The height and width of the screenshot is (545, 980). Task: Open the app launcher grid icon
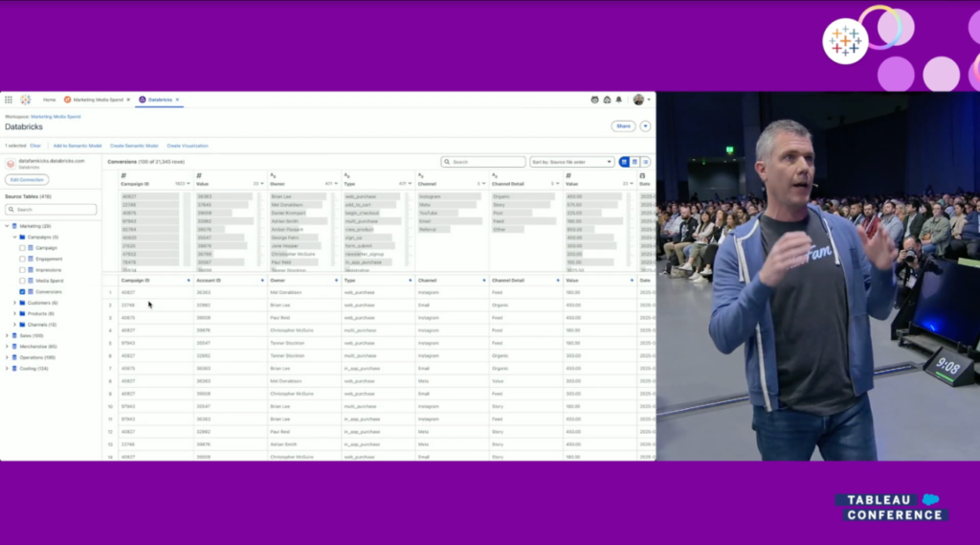point(8,100)
